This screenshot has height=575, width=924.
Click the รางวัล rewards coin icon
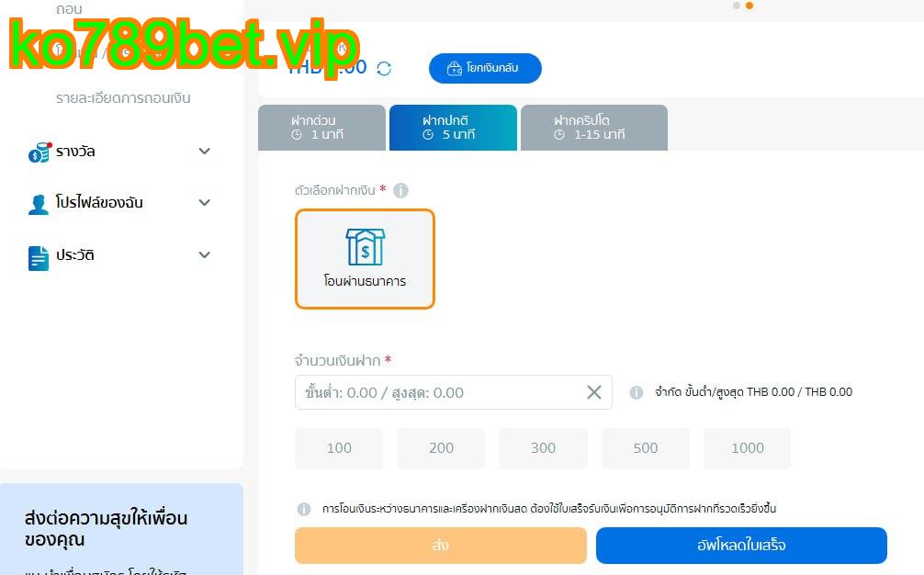click(x=39, y=152)
